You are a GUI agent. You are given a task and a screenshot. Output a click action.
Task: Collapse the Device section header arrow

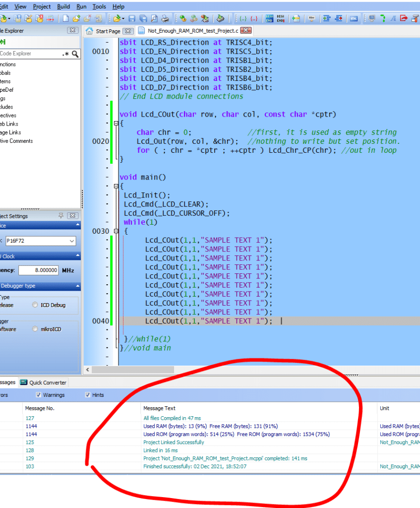click(78, 225)
